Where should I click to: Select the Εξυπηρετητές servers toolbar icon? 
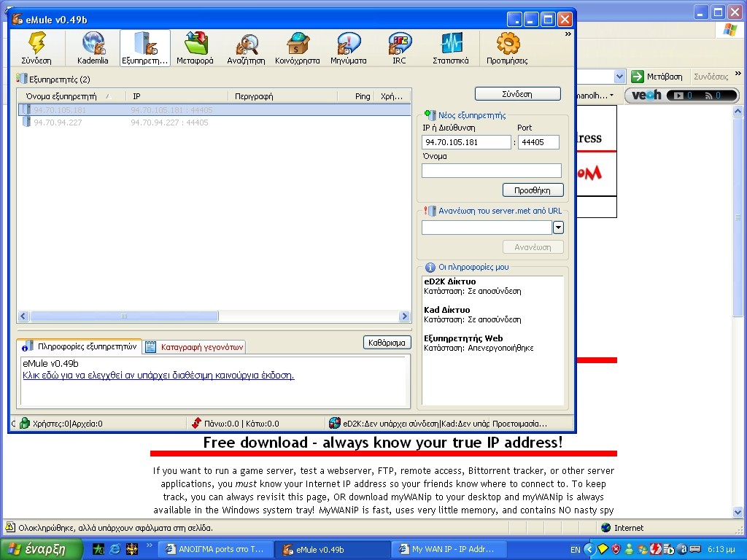(145, 47)
